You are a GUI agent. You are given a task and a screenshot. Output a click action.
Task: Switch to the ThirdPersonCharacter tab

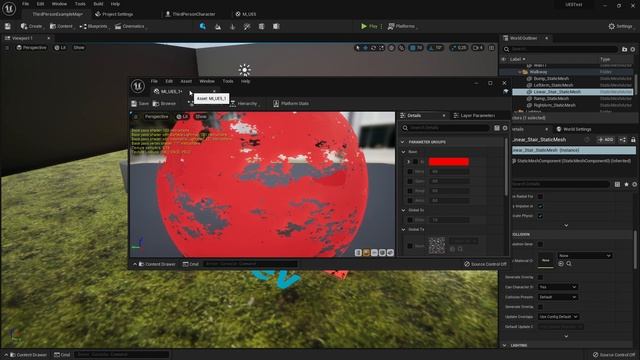point(190,14)
